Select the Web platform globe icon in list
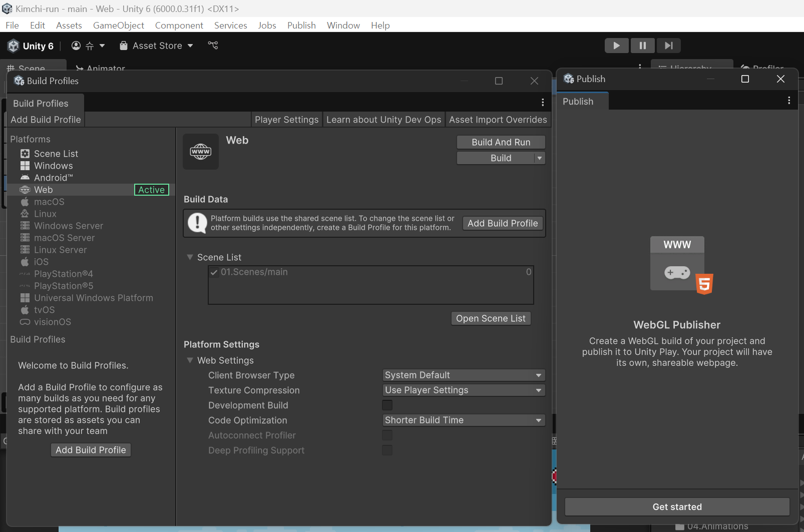The image size is (804, 532). pyautogui.click(x=25, y=190)
